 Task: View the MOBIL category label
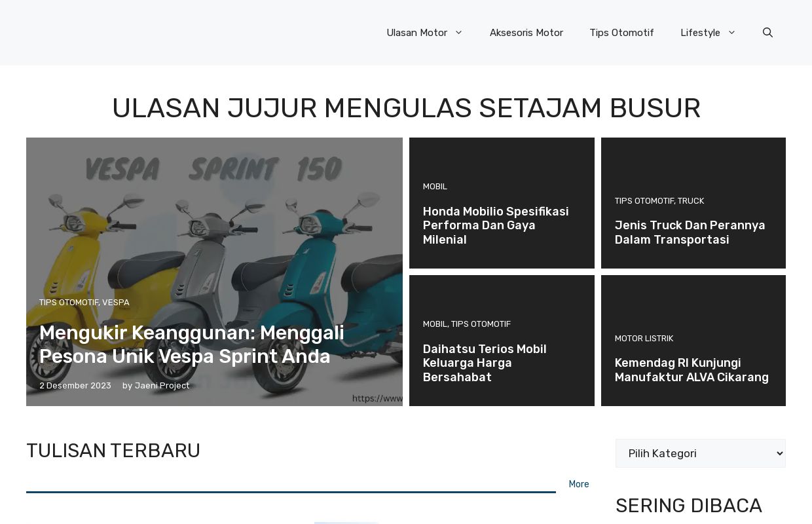click(435, 187)
